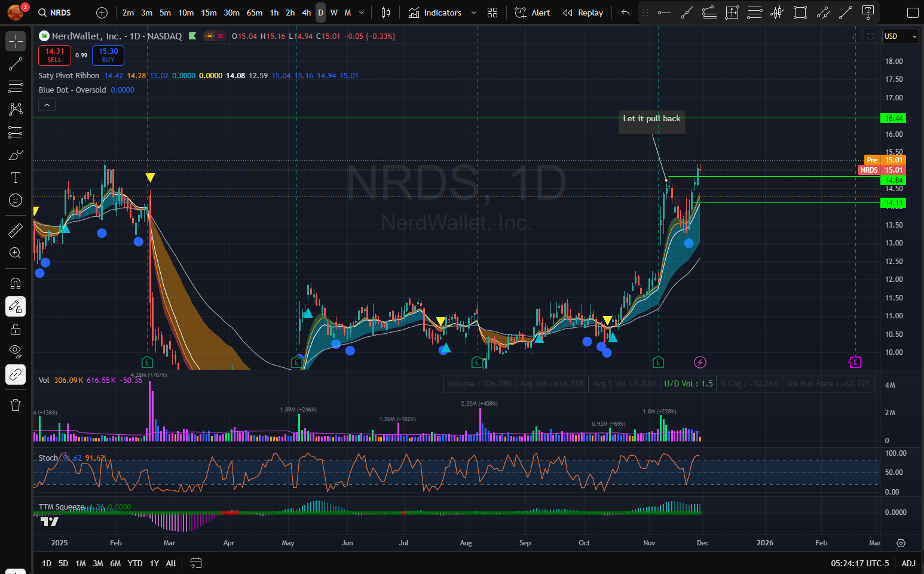Click the 14.31 SELL button
Image resolution: width=924 pixels, height=574 pixels.
point(54,55)
